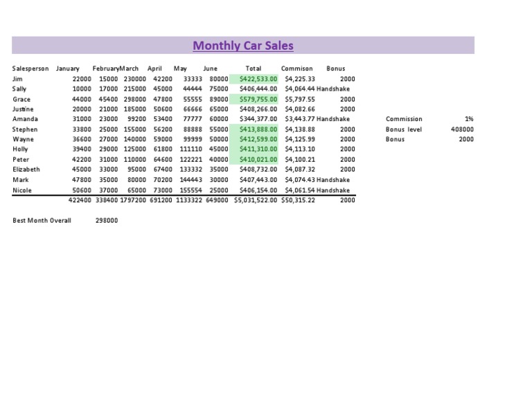
Task: Click Nicole's May value 155554
Action: [190, 190]
